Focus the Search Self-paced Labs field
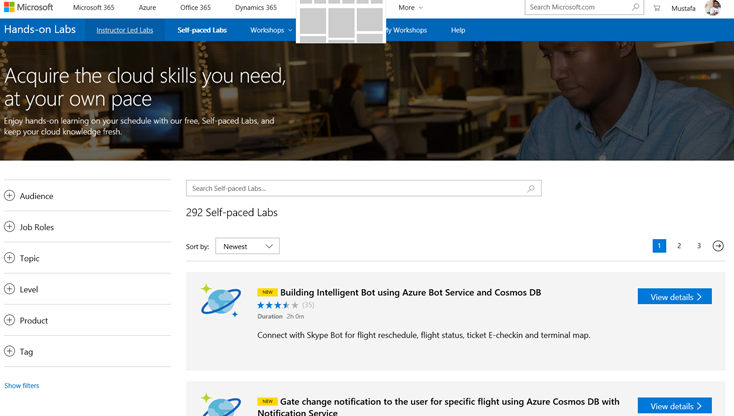The width and height of the screenshot is (734, 416). pyautogui.click(x=363, y=188)
